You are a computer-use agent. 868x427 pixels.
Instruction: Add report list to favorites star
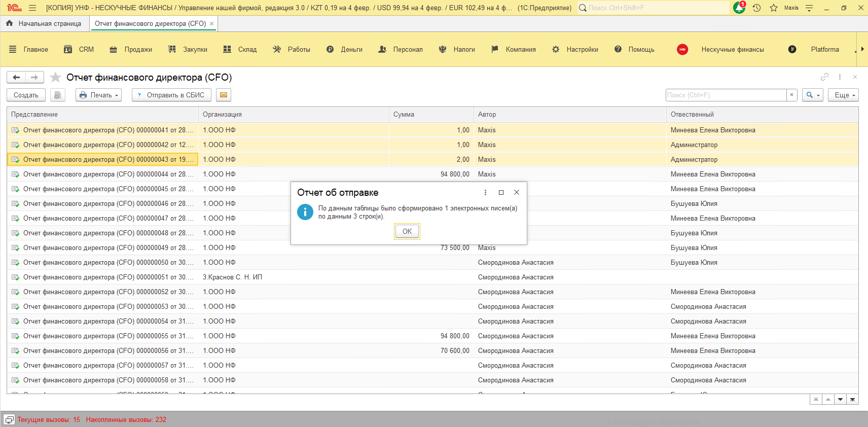tap(56, 78)
